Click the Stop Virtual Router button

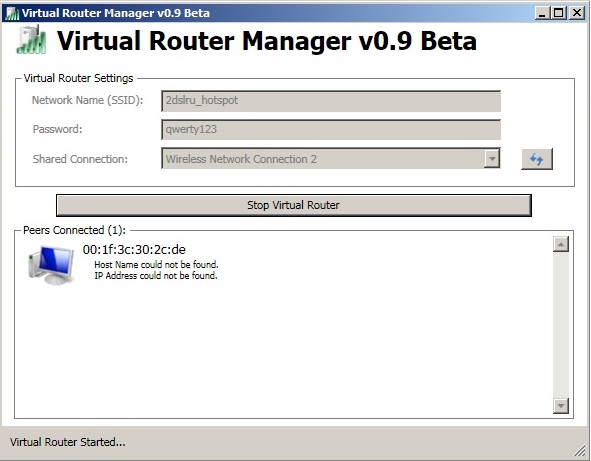(294, 205)
